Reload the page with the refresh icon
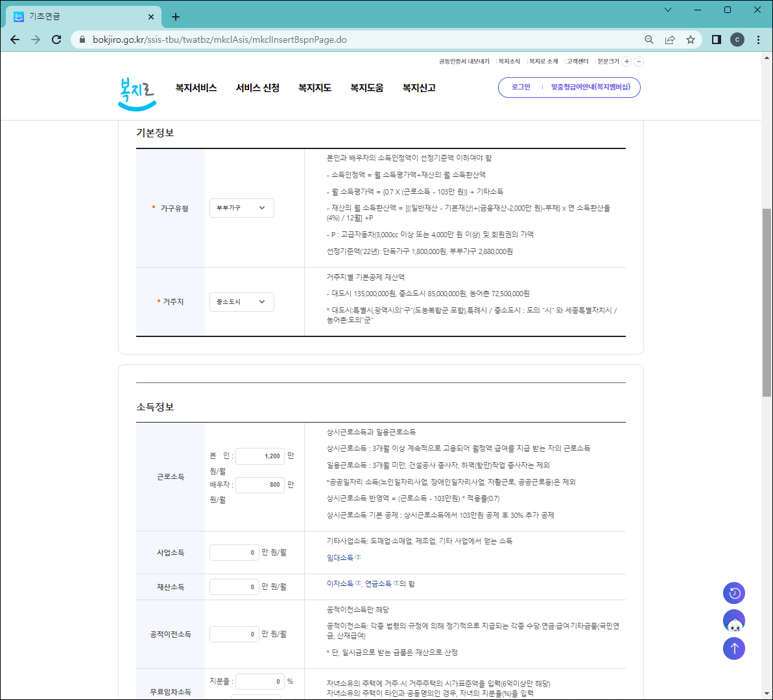Viewport: 773px width, 700px height. click(56, 39)
